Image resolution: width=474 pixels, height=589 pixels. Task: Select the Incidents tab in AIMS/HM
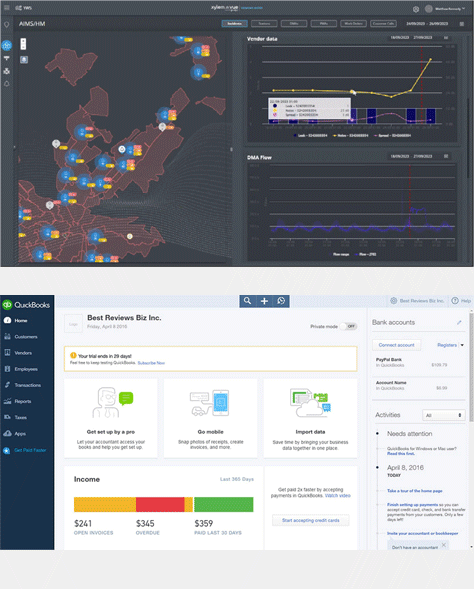[x=234, y=24]
